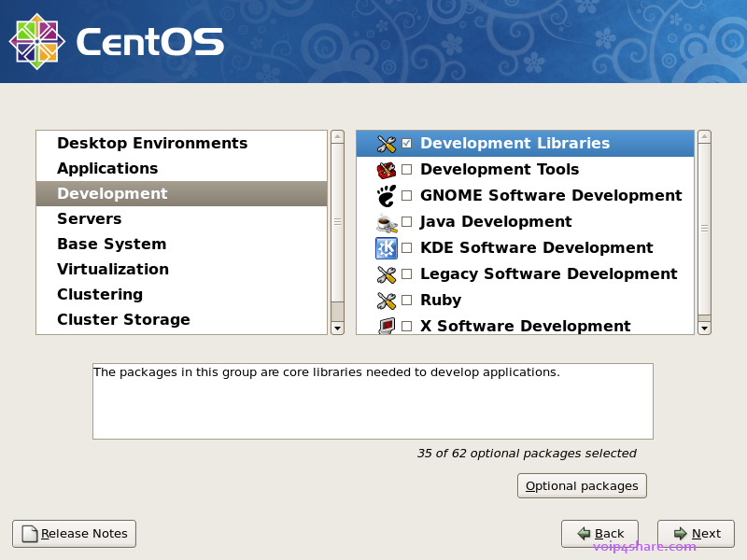747x560 pixels.
Task: Enable the Development Tools checkbox
Action: (x=406, y=169)
